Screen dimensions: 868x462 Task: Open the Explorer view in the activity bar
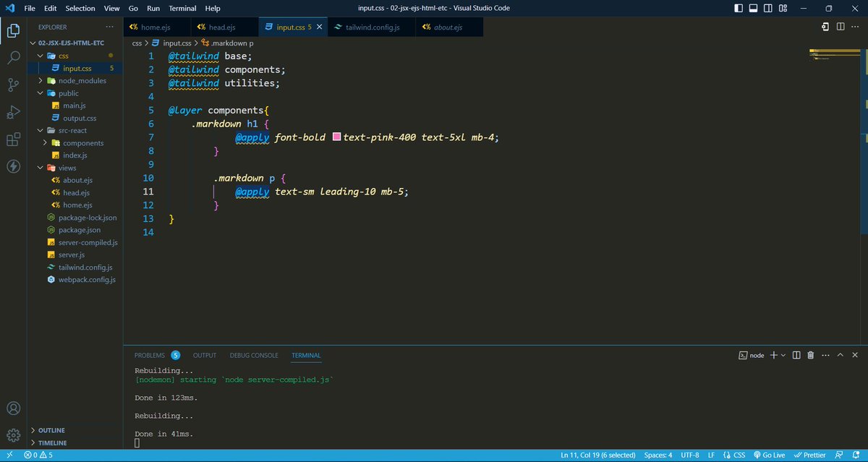pyautogui.click(x=13, y=30)
